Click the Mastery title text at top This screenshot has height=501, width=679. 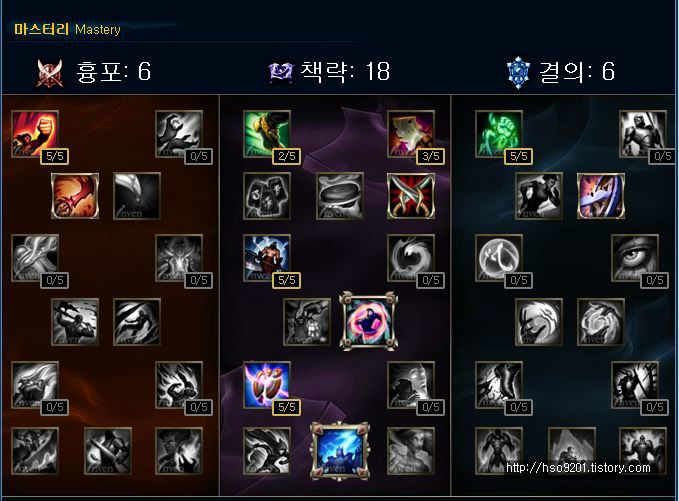coord(67,29)
